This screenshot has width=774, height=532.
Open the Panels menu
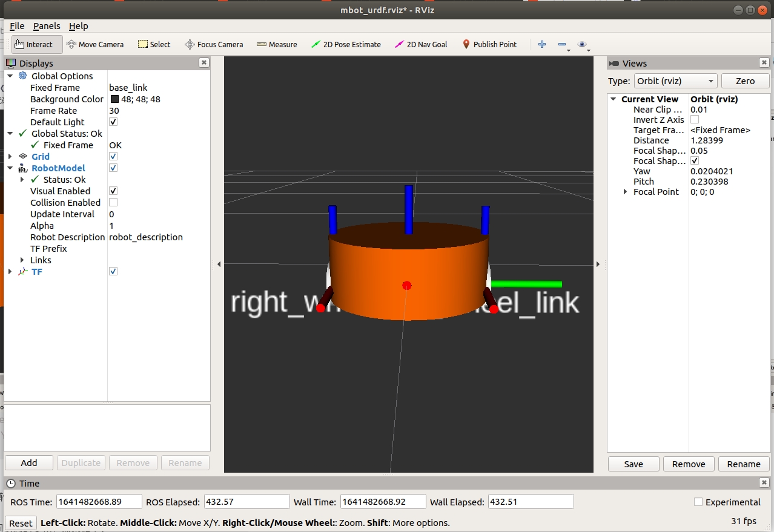point(47,26)
